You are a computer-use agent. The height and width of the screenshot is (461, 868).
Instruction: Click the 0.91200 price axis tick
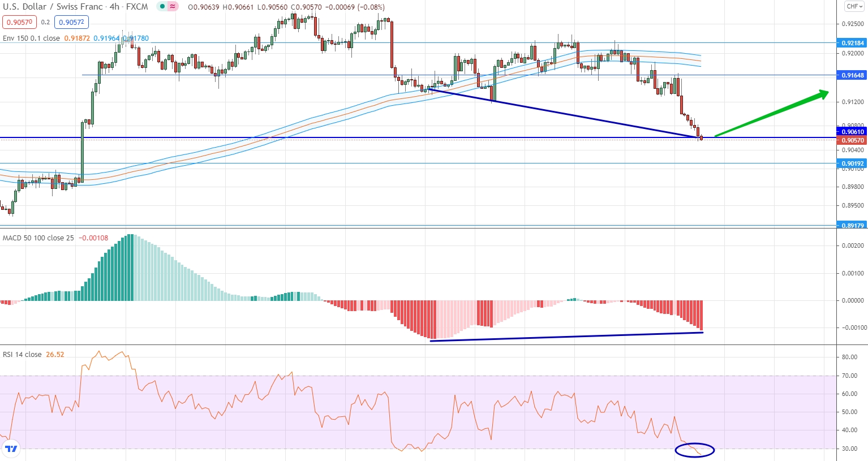(853, 102)
